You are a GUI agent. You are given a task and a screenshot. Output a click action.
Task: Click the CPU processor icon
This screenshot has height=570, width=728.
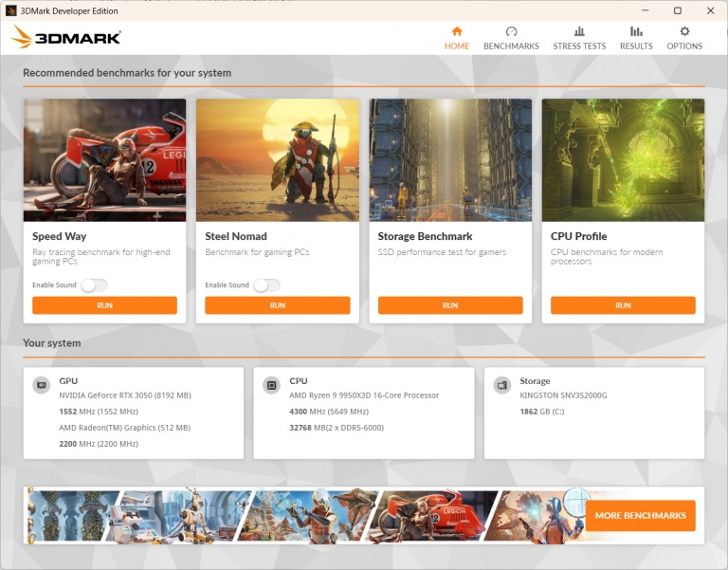tap(272, 385)
